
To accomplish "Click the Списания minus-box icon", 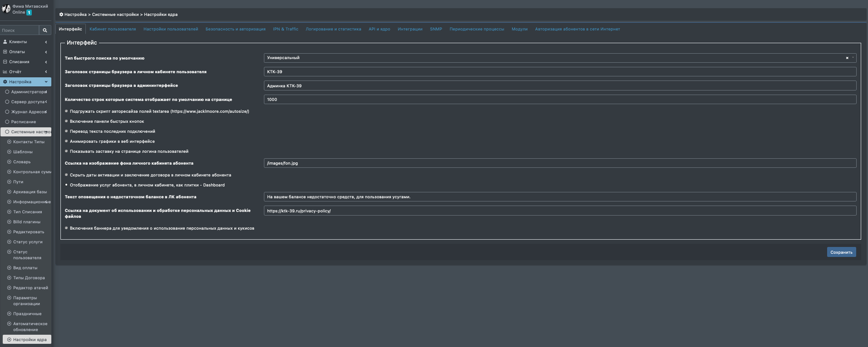I will [5, 62].
